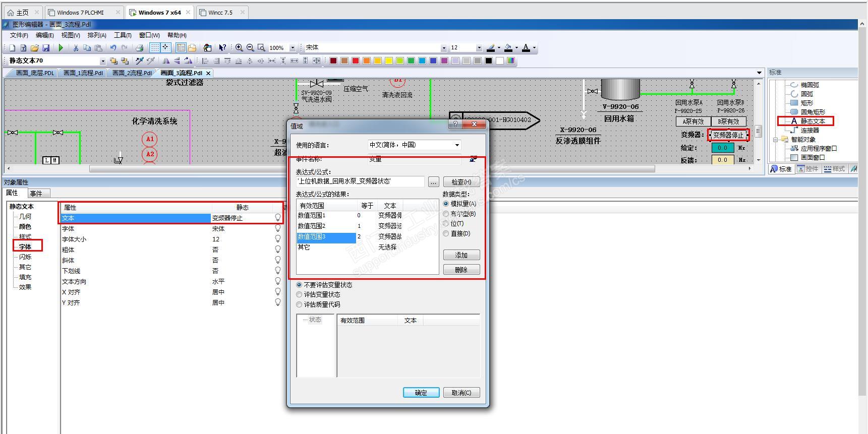
Task: Select the 模拟量(A) data type radio
Action: (446, 204)
